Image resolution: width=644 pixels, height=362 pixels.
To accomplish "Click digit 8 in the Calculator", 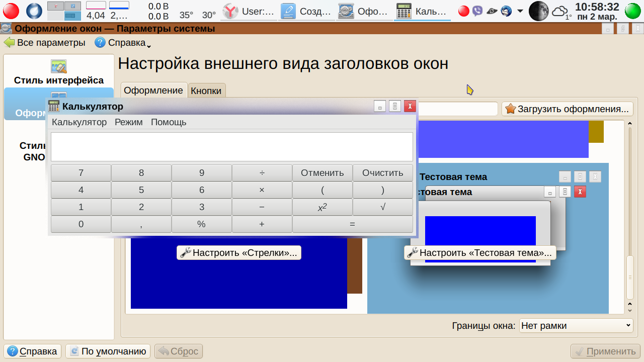I will coord(141,173).
